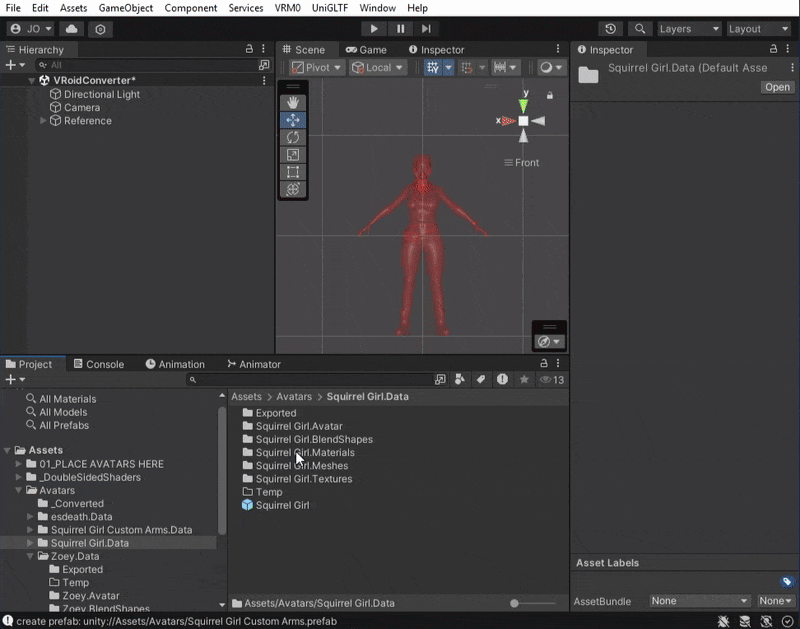The height and width of the screenshot is (629, 800).
Task: Expand the Reference object in Hierarchy
Action: pos(43,121)
